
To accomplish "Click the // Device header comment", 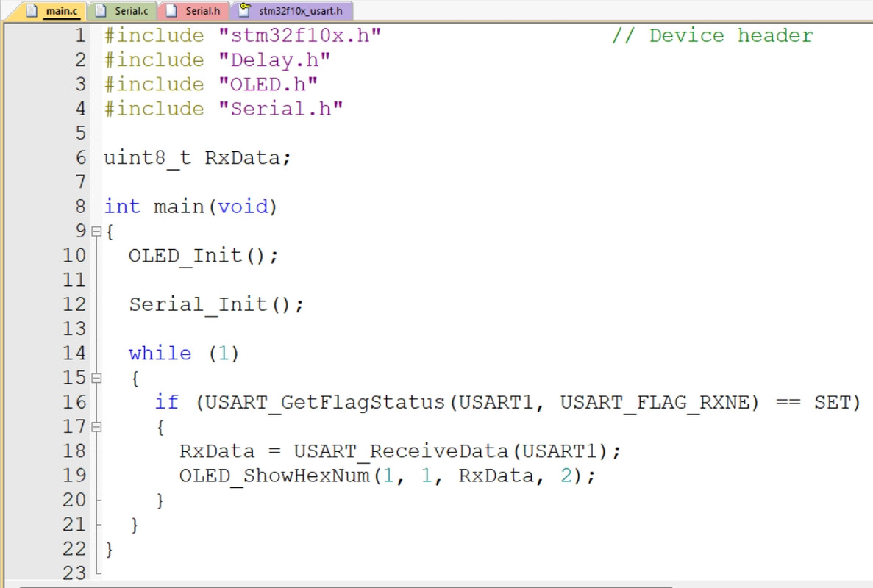I will [x=713, y=35].
